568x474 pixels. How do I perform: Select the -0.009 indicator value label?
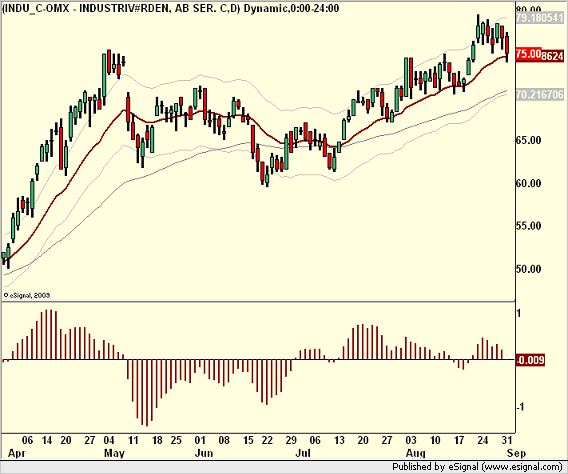click(530, 360)
